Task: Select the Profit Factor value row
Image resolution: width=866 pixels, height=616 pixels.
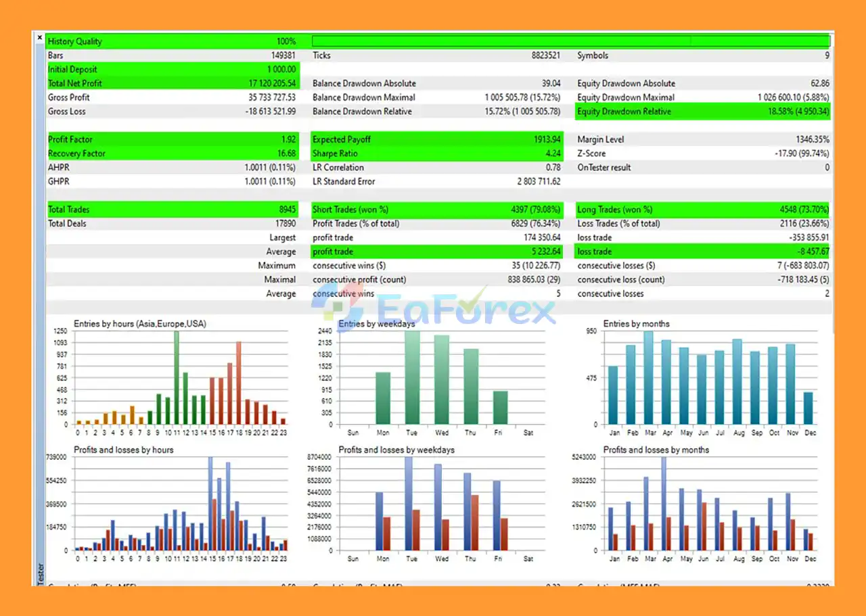Action: point(172,139)
